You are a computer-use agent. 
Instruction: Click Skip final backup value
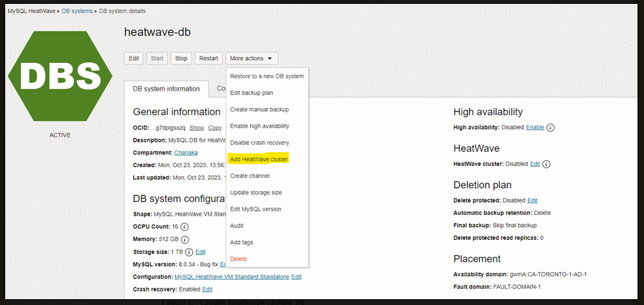pyautogui.click(x=515, y=225)
